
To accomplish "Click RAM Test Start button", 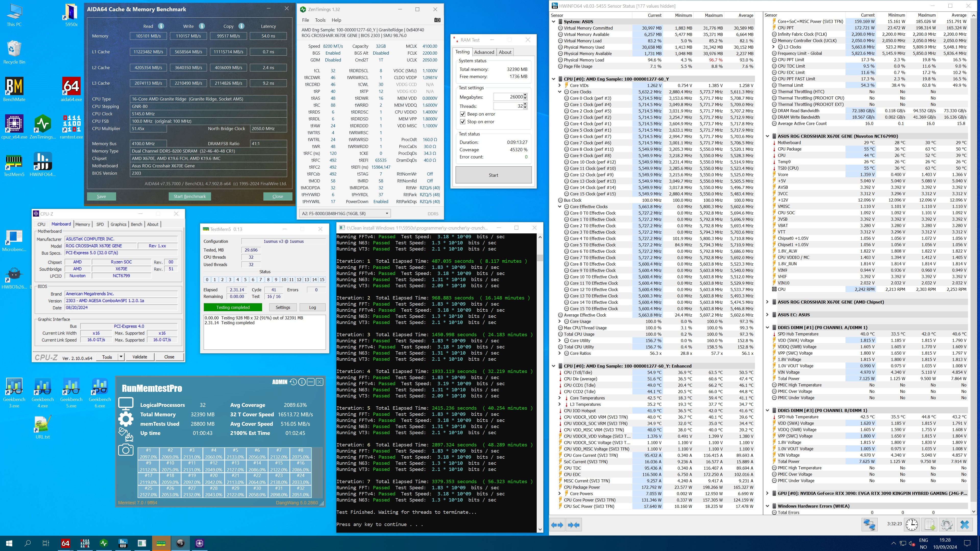I will pyautogui.click(x=493, y=175).
